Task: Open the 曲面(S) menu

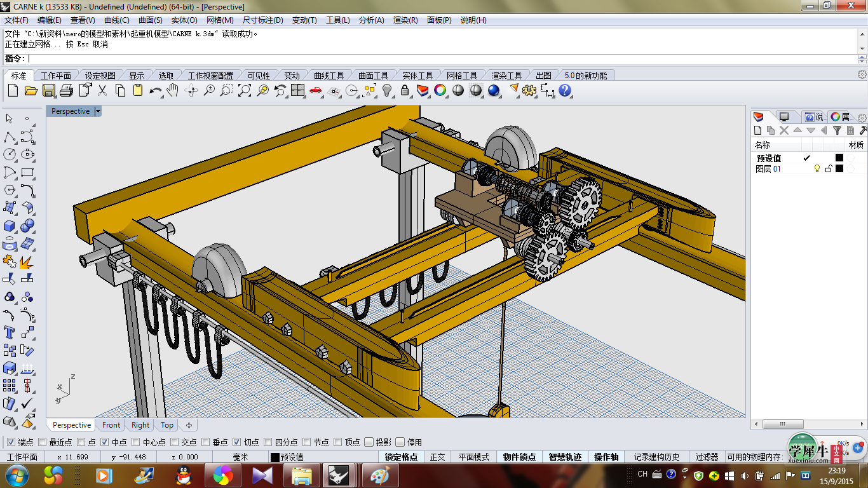Action: 151,20
